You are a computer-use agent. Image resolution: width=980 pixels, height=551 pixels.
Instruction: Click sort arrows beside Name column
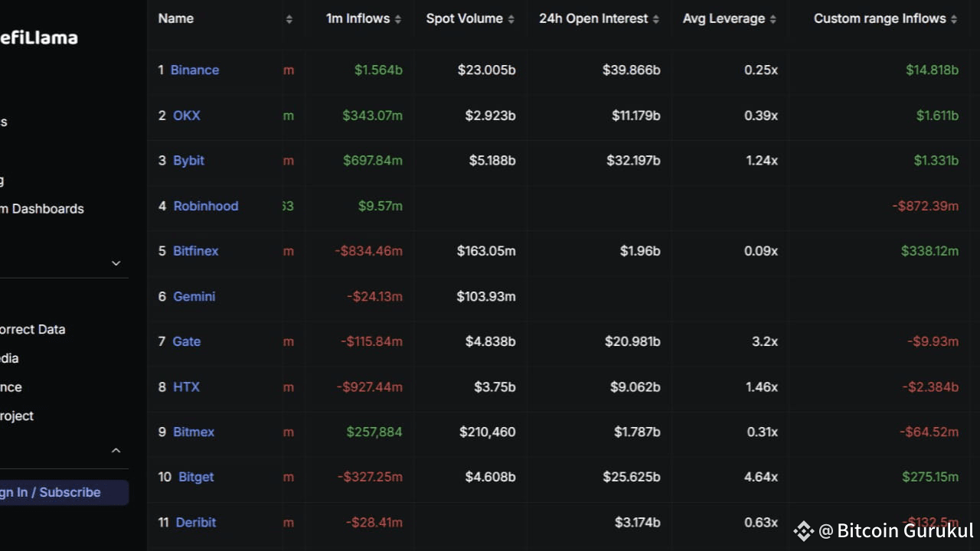point(289,19)
